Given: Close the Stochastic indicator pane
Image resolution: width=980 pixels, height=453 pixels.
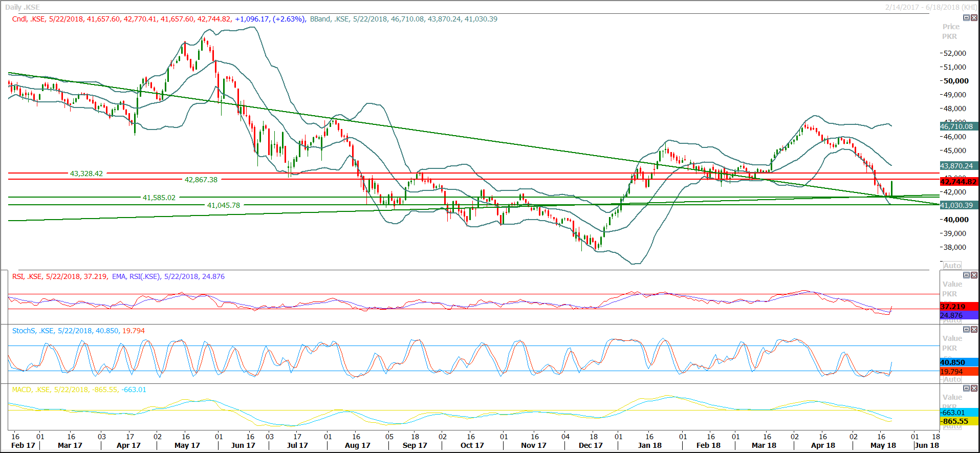Looking at the screenshot, I should pyautogui.click(x=974, y=330).
